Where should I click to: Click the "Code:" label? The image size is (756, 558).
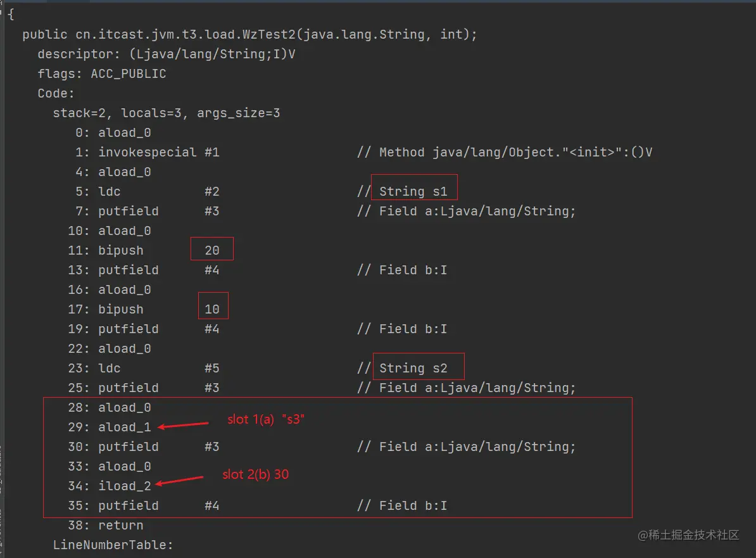(56, 93)
